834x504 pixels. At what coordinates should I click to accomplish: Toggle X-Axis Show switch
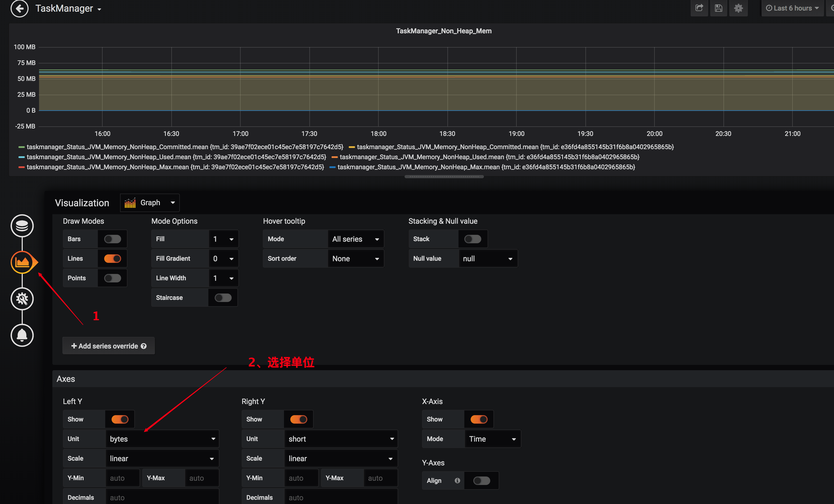pyautogui.click(x=479, y=419)
